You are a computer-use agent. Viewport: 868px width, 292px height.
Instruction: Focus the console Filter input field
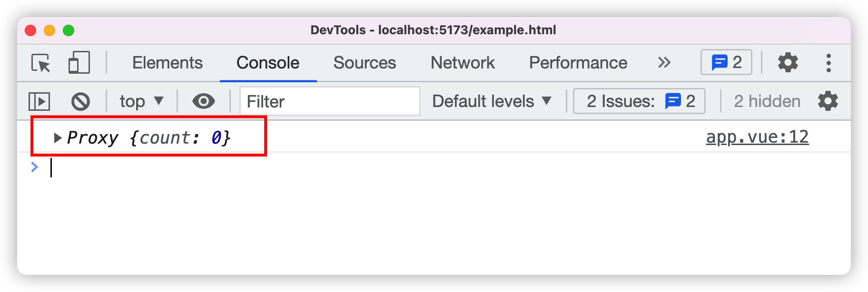point(330,101)
